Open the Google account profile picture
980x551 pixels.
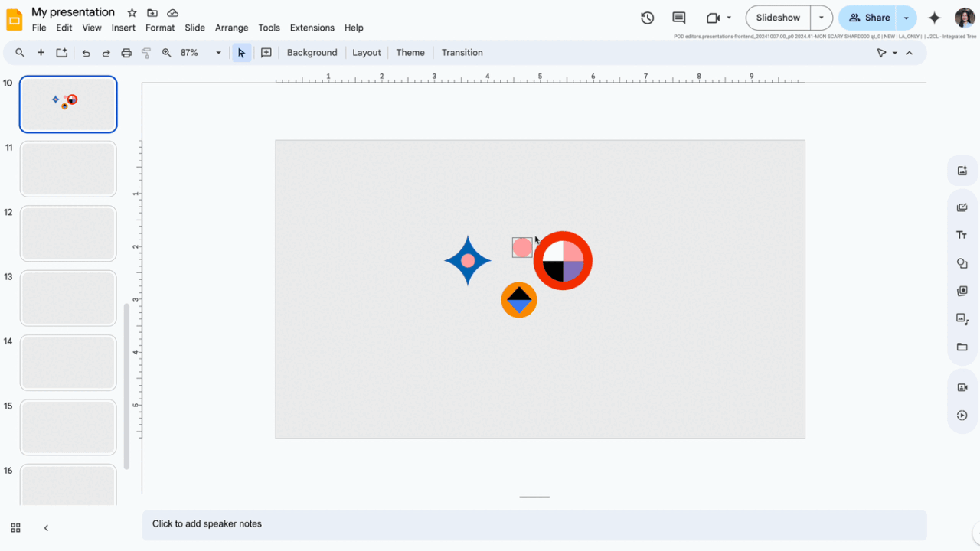[965, 18]
